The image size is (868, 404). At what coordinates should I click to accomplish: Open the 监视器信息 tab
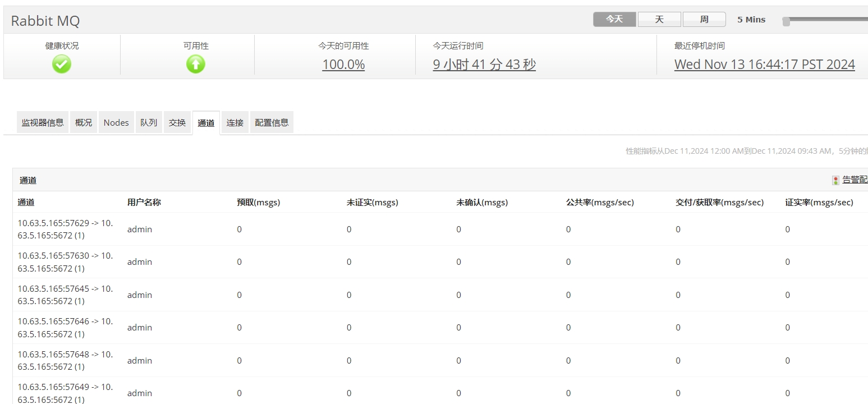(x=43, y=122)
